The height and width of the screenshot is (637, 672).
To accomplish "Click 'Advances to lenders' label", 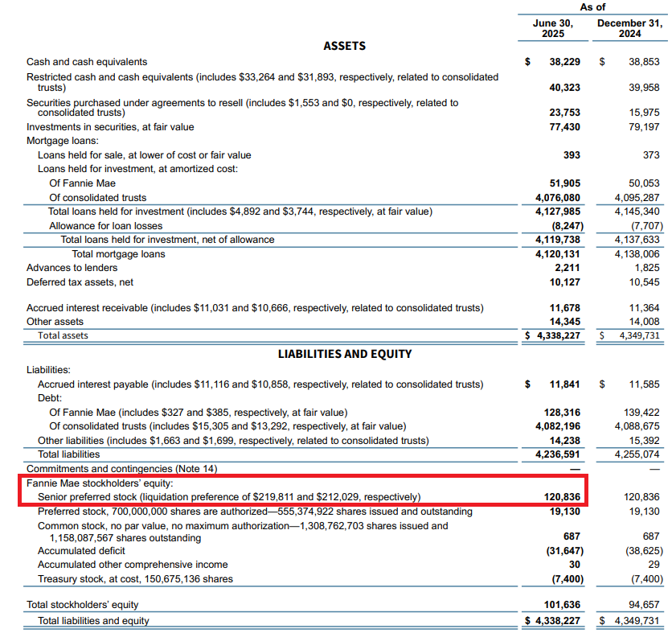I will pos(72,268).
